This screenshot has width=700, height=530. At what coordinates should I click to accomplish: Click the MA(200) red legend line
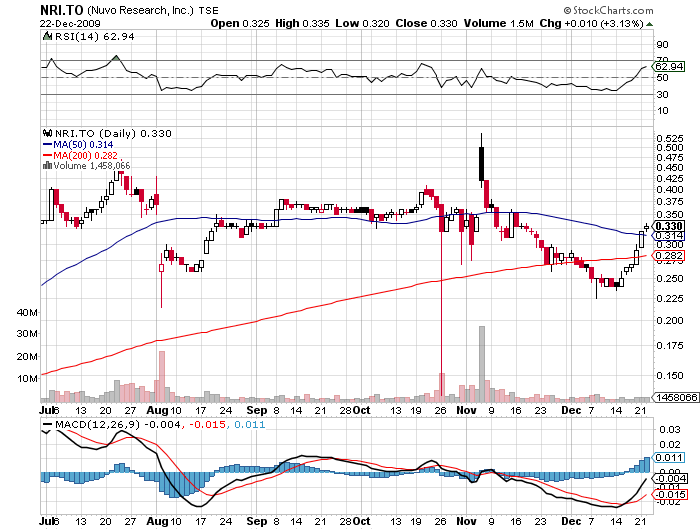(x=47, y=155)
